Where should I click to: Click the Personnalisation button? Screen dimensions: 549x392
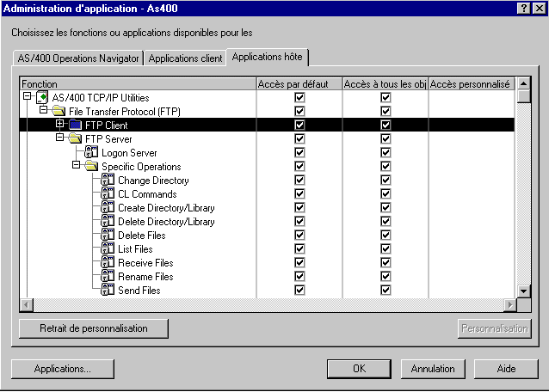pyautogui.click(x=495, y=328)
